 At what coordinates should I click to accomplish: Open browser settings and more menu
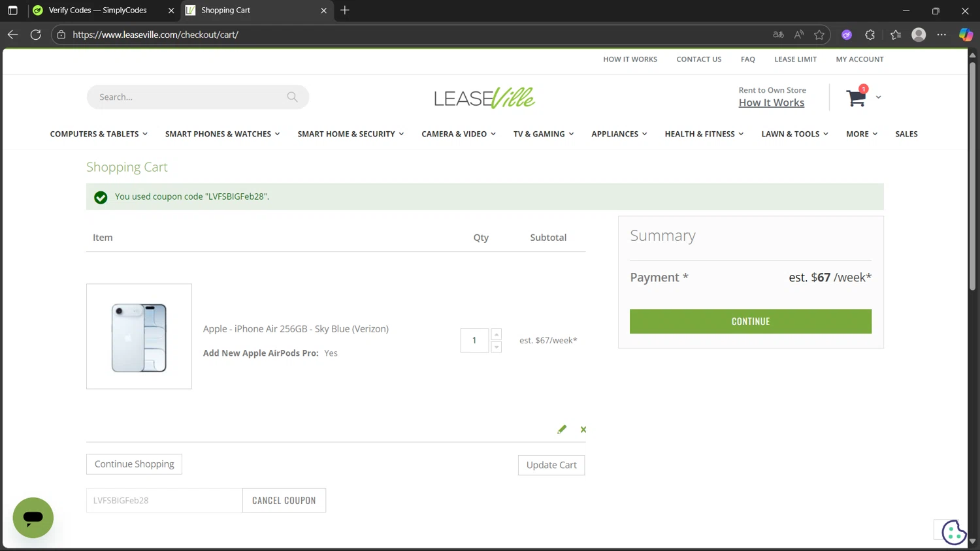click(x=941, y=35)
